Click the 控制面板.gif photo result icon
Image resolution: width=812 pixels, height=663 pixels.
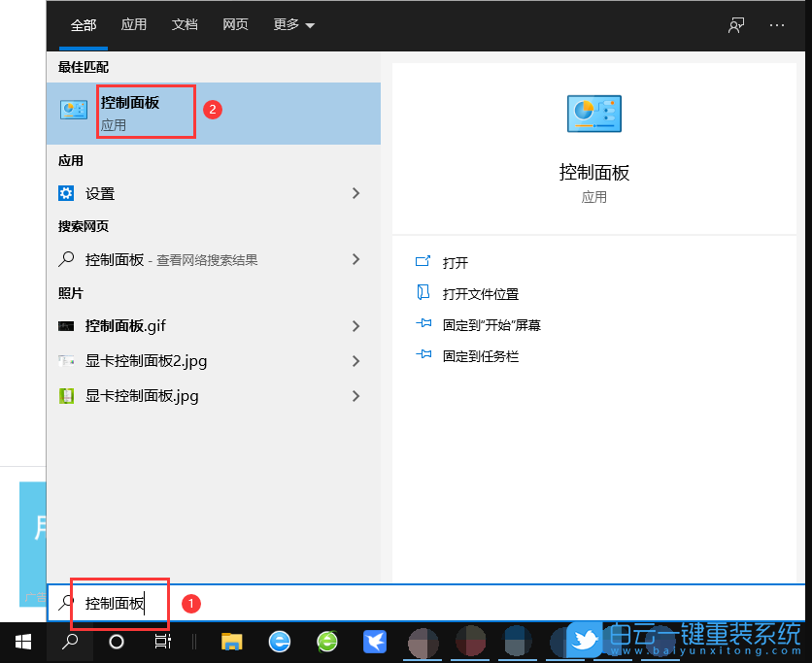[x=66, y=326]
